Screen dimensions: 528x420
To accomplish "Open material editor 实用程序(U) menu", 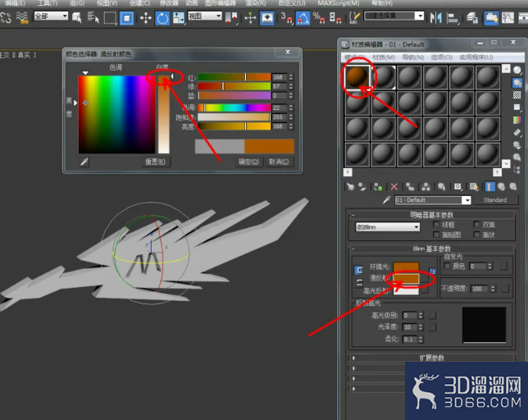I will pyautogui.click(x=476, y=57).
